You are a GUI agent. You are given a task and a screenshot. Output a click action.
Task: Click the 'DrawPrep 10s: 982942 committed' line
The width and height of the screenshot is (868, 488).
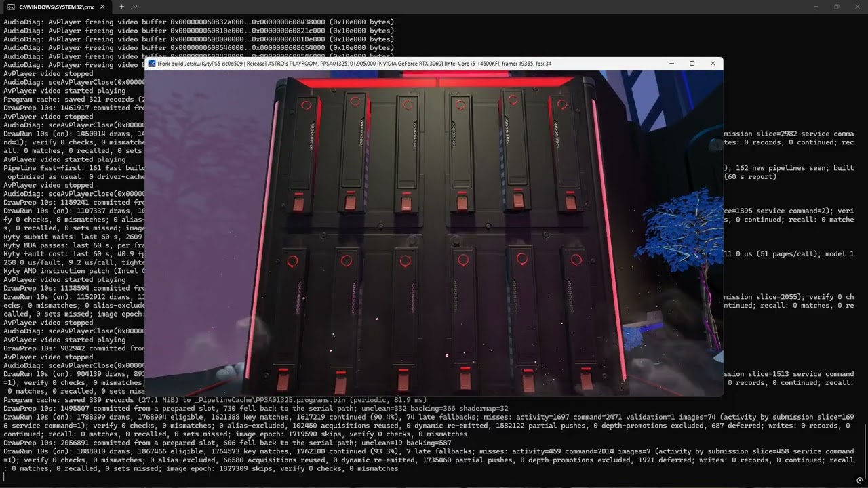pos(74,348)
